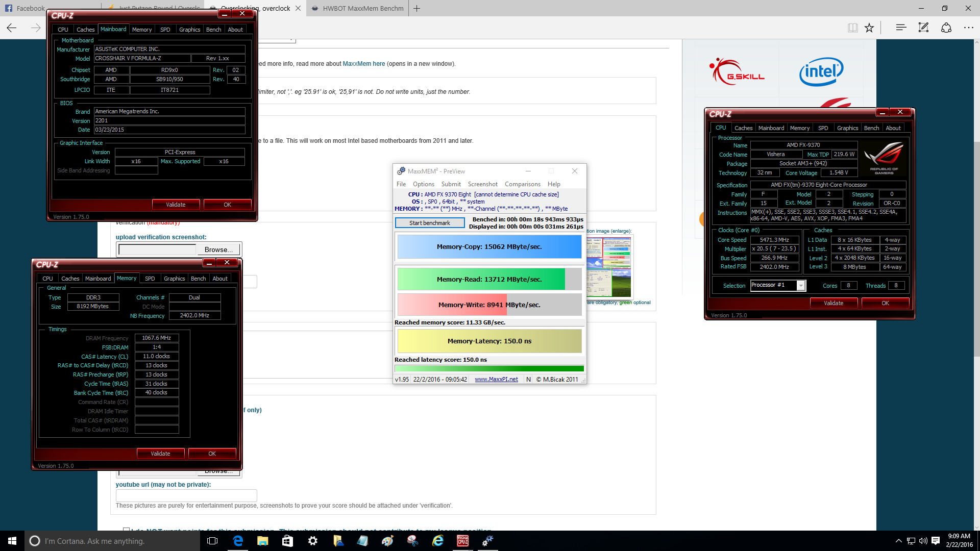The image size is (980, 551).
Task: Expand Processor #1 selection dropdown
Action: tap(801, 285)
